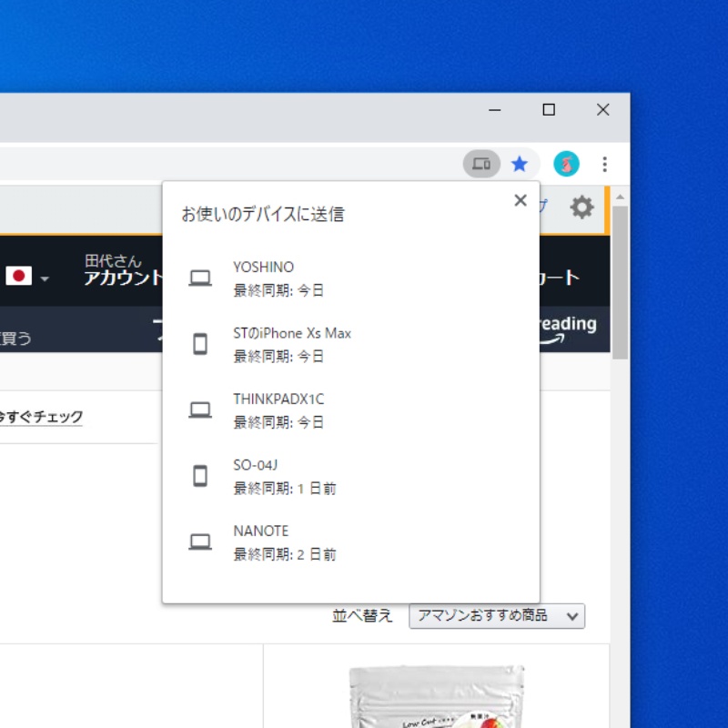Click the blue bookmark star icon
The width and height of the screenshot is (728, 728).
click(x=520, y=164)
